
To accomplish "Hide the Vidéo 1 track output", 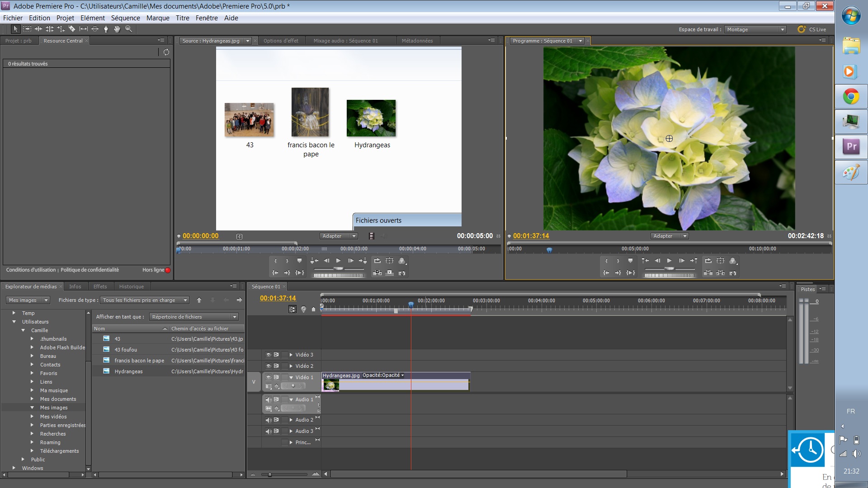I will (269, 377).
